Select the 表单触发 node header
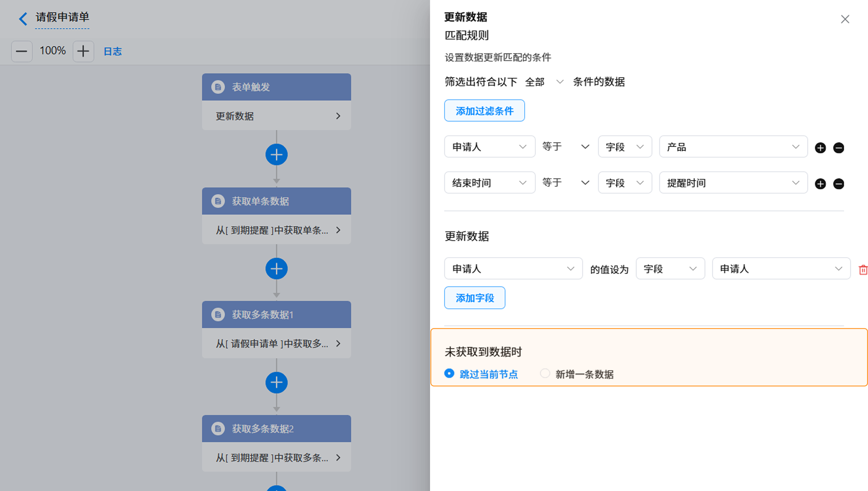 (x=276, y=87)
